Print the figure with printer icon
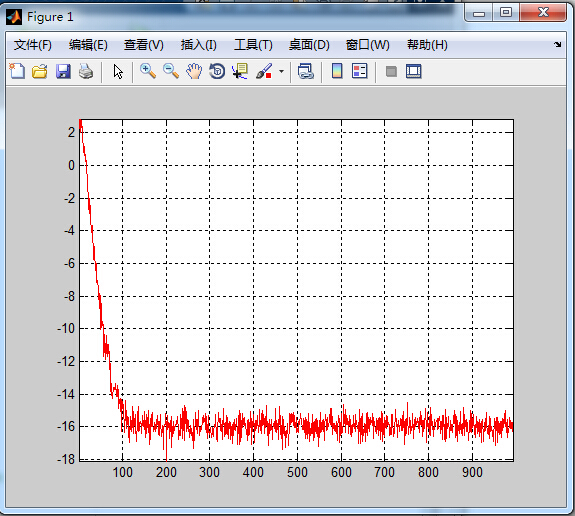This screenshot has width=575, height=516. point(86,71)
